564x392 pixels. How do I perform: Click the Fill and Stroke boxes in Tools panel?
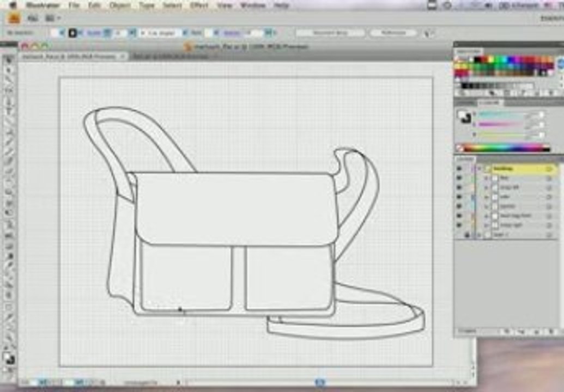(9, 358)
